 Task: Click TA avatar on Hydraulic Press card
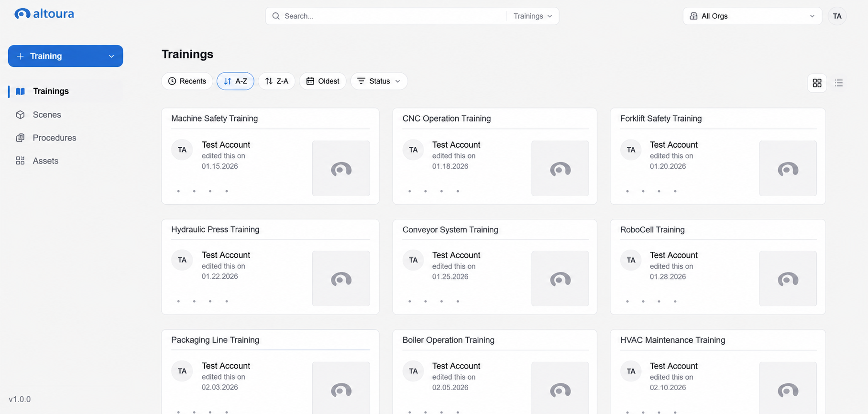coord(182,260)
